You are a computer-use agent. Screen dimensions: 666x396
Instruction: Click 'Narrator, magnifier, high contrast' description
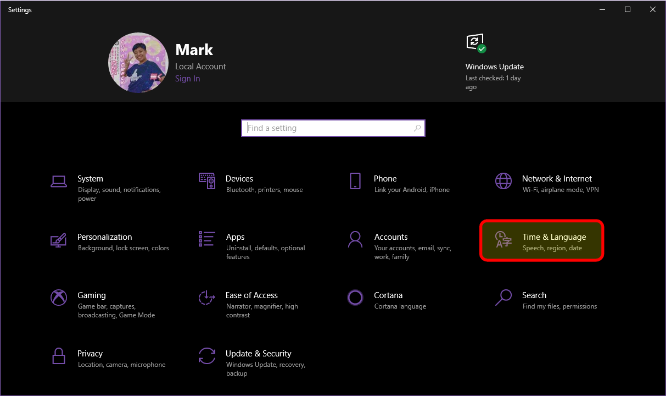coord(262,311)
